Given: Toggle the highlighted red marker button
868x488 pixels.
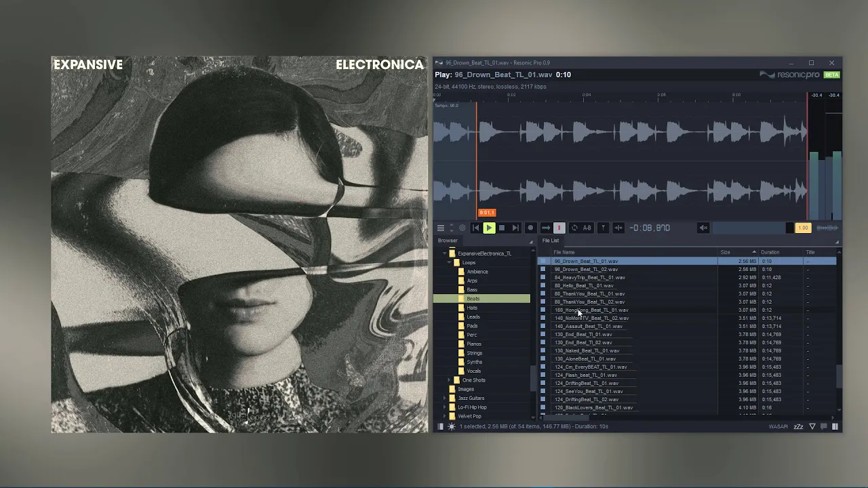Looking at the screenshot, I should click(559, 228).
